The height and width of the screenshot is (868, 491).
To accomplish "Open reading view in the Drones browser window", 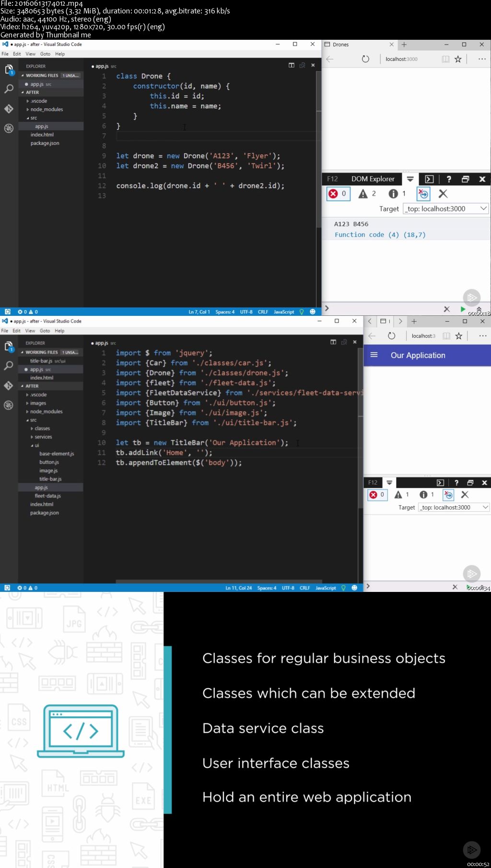I will point(445,59).
